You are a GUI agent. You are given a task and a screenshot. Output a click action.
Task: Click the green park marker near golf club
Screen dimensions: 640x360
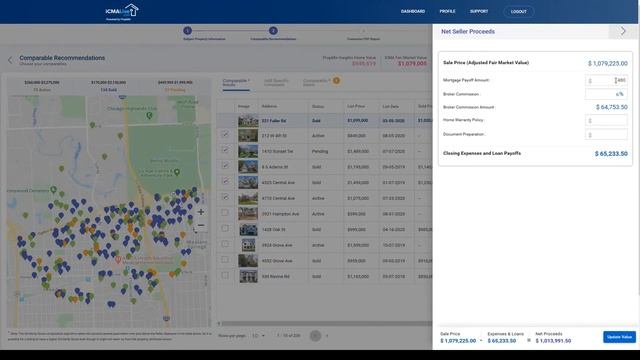pos(149,116)
